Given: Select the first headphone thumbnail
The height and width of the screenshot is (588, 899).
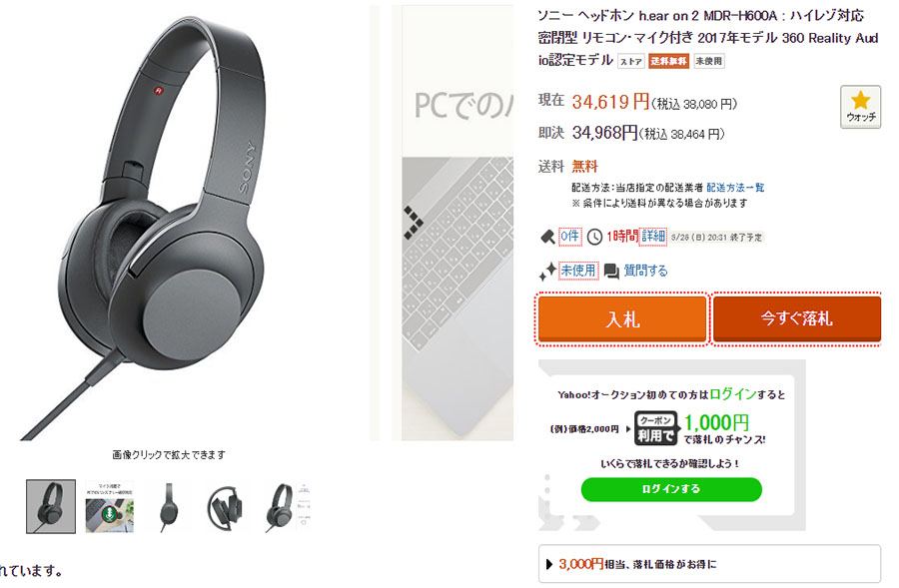Looking at the screenshot, I should (x=51, y=506).
